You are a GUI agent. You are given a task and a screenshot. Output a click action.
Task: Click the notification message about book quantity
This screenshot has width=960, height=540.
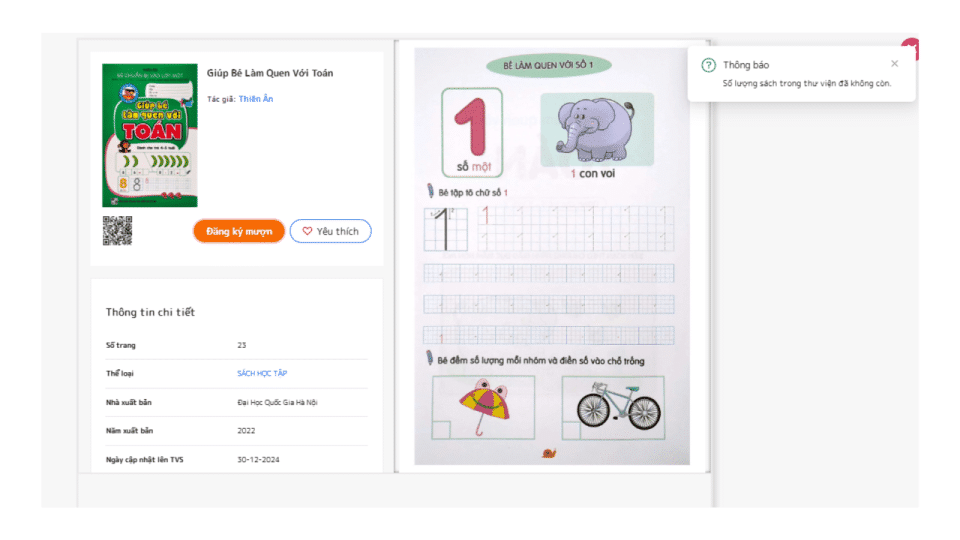pos(806,83)
